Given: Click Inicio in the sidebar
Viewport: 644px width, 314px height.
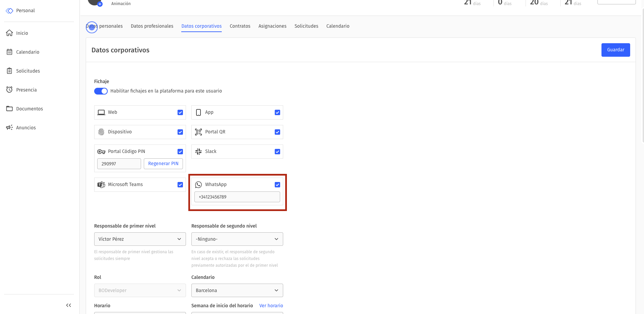Looking at the screenshot, I should [22, 33].
